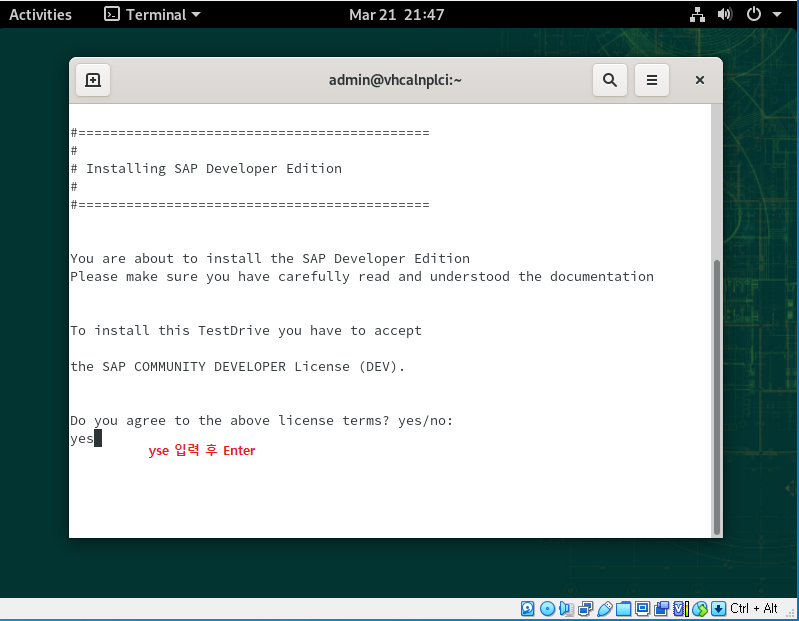Click the VirtualBox keyboard capture arrow icon
The image size is (799, 621).
point(718,608)
